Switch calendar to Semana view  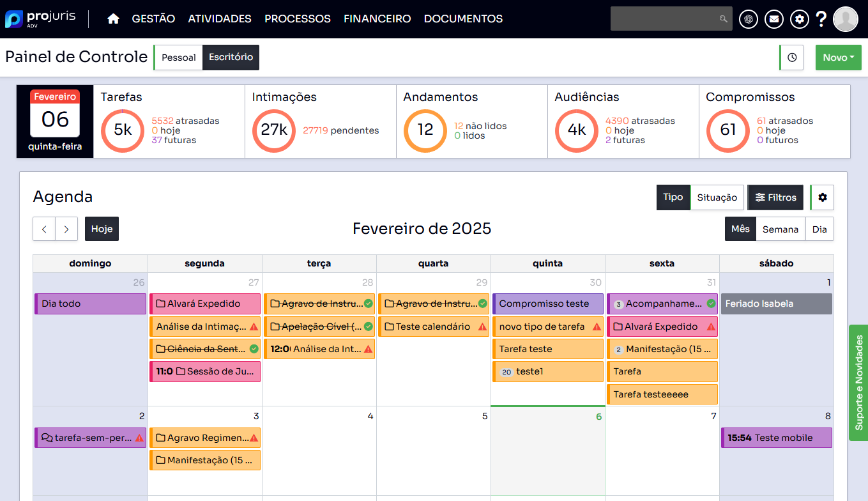pyautogui.click(x=780, y=229)
